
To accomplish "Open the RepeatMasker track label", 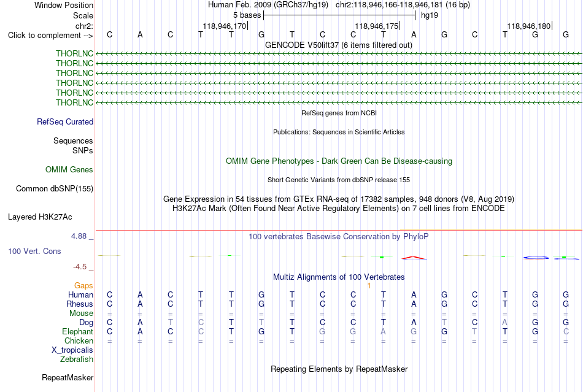I will [68, 378].
